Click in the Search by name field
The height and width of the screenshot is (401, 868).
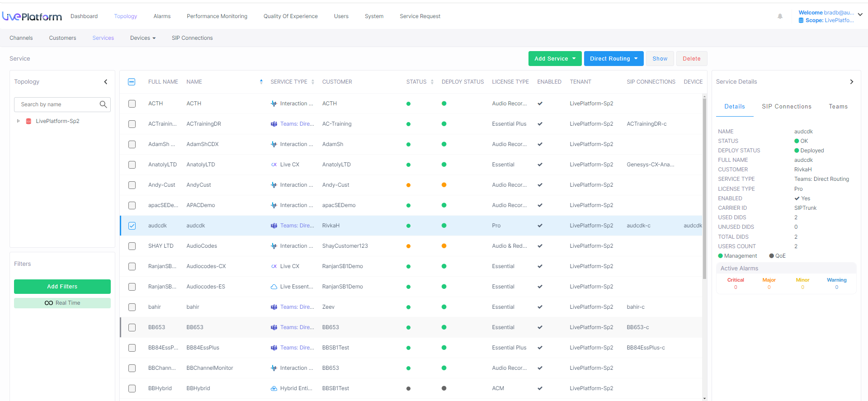(x=57, y=104)
